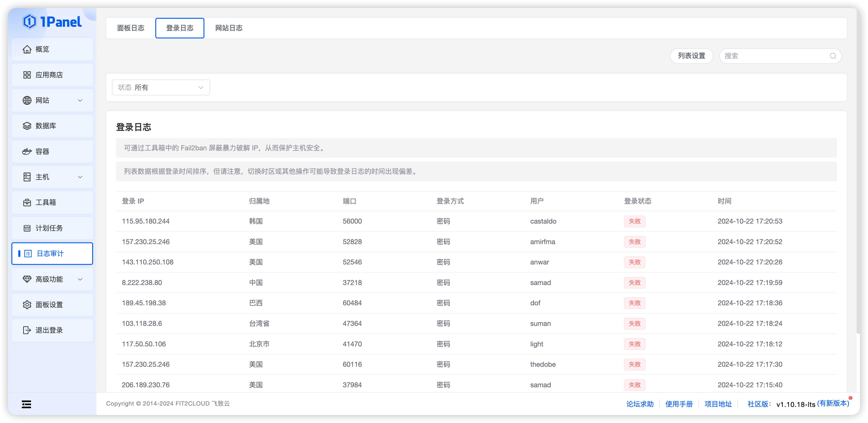Switch to the 网站日志 tab
The width and height of the screenshot is (868, 423).
(x=229, y=28)
